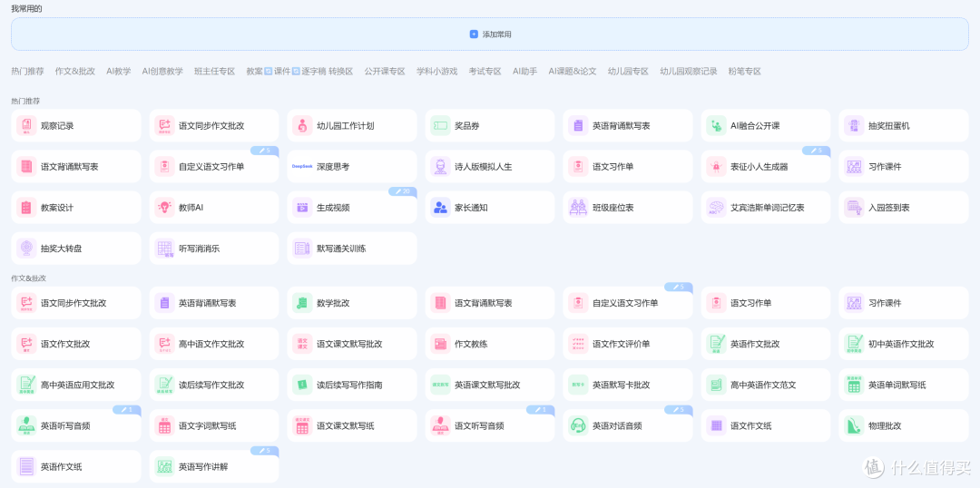Click the 数学批改 green icon

[x=302, y=303]
